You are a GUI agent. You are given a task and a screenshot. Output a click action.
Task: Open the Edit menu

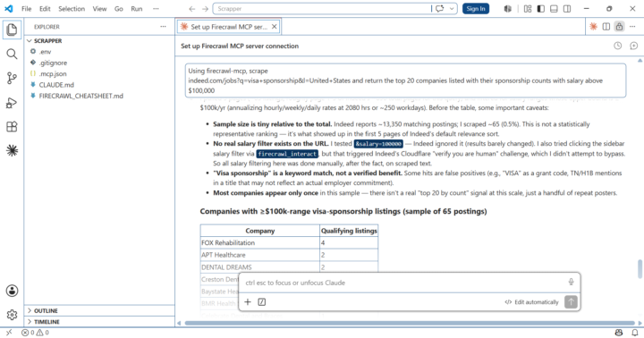(x=45, y=9)
